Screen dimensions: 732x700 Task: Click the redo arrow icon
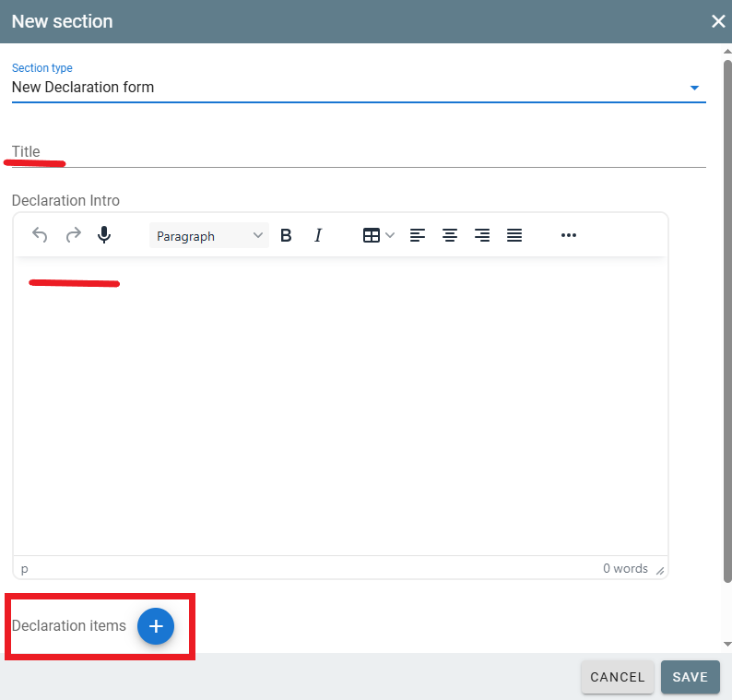pos(73,235)
